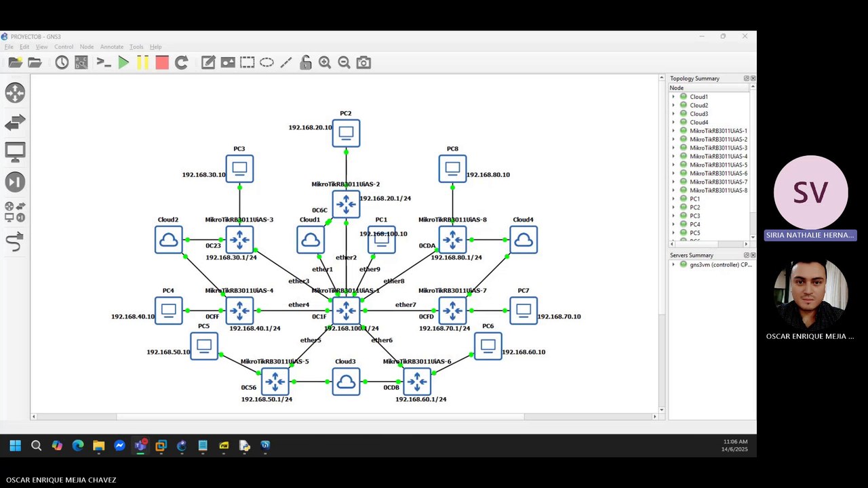Open the Node menu
This screenshot has height=488, width=868.
[87, 47]
